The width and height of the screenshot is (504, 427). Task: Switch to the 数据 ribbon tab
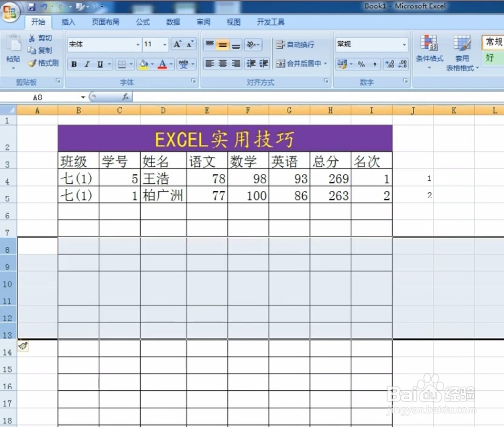click(x=173, y=22)
